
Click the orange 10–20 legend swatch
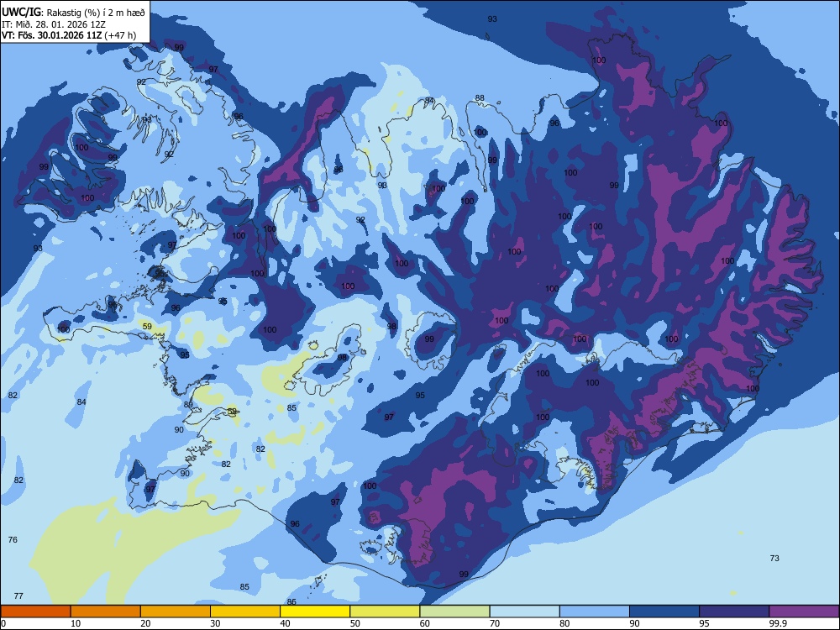point(106,612)
